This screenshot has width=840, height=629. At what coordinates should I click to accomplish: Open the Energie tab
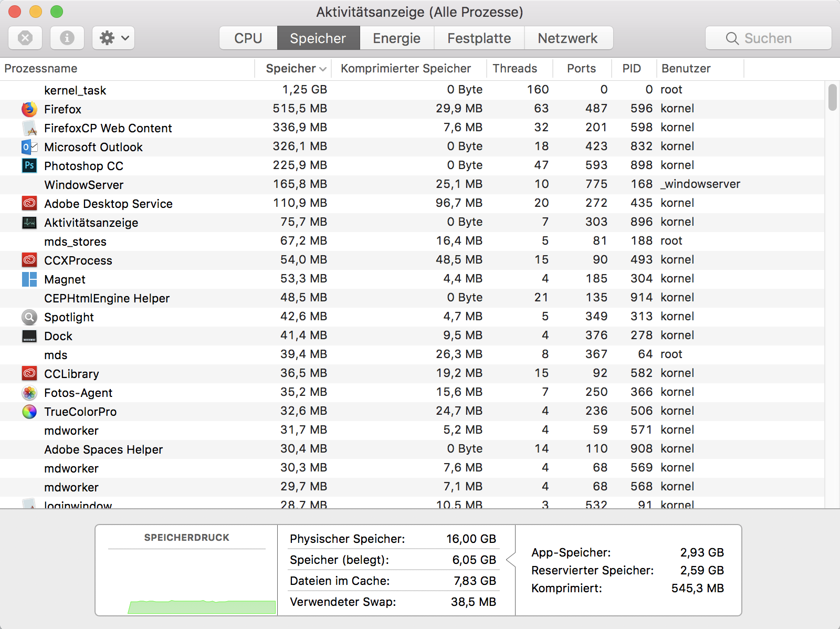click(x=397, y=38)
